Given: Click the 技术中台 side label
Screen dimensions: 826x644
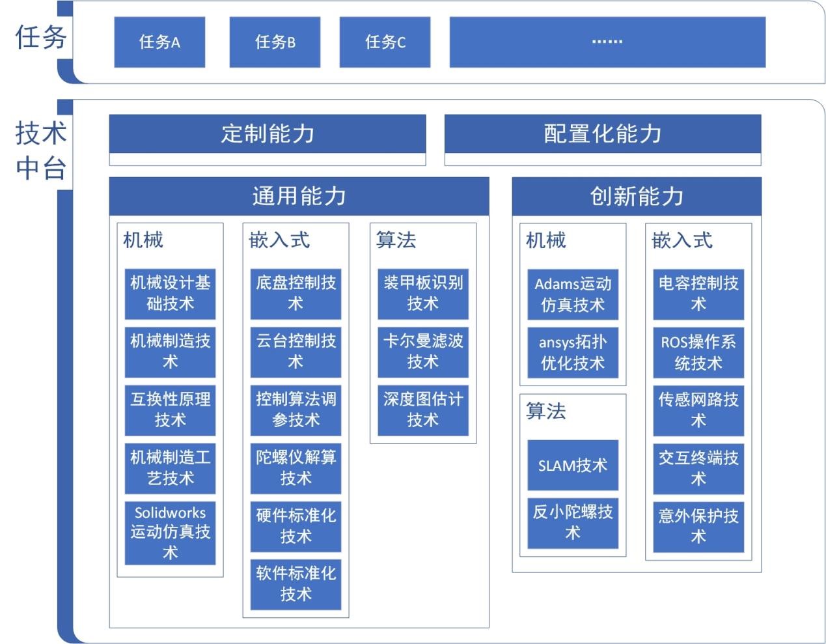Looking at the screenshot, I should click(x=40, y=150).
